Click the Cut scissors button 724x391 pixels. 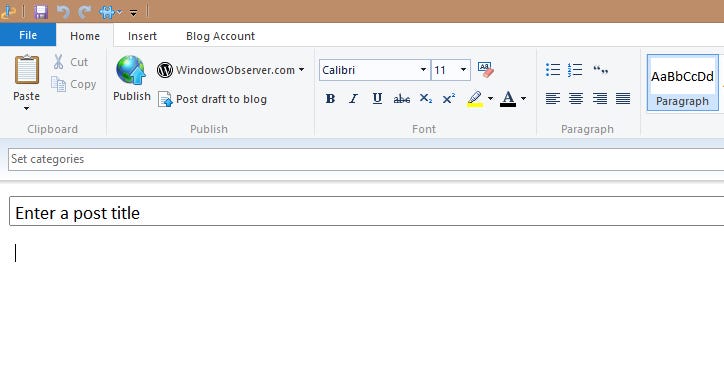pos(71,62)
